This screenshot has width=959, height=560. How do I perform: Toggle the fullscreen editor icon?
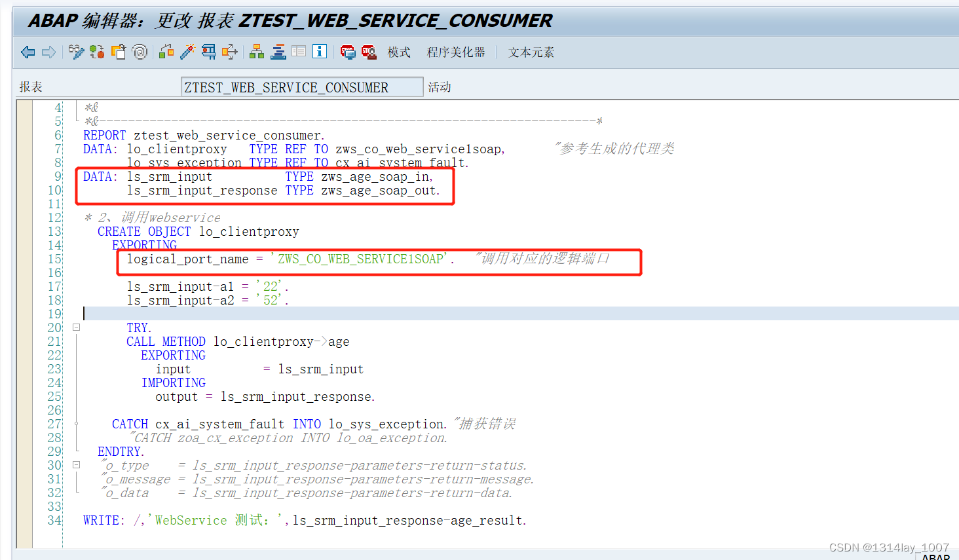299,51
